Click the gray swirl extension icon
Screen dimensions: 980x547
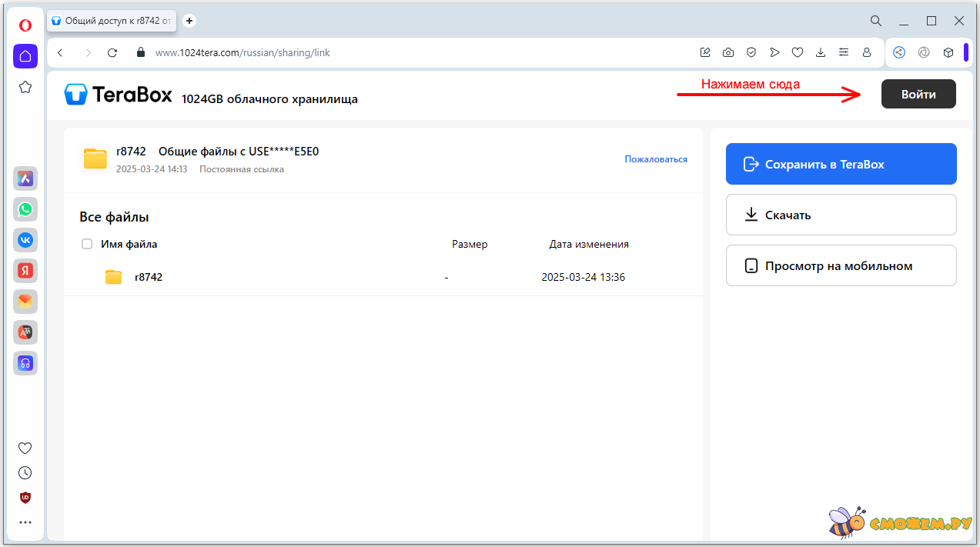[924, 53]
